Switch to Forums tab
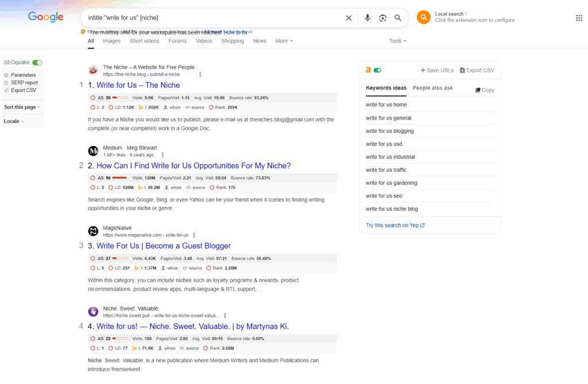Screen dimensions: 588x384 pos(177,41)
